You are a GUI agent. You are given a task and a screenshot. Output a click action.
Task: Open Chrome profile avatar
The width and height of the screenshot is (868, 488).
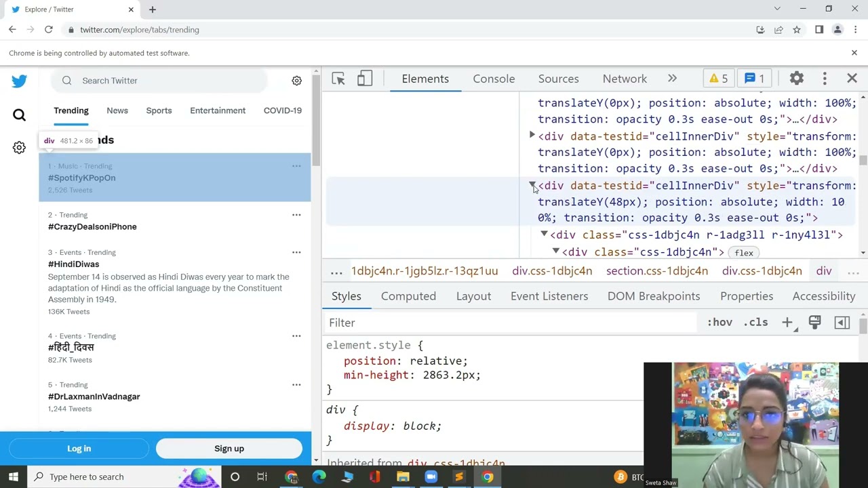click(837, 30)
